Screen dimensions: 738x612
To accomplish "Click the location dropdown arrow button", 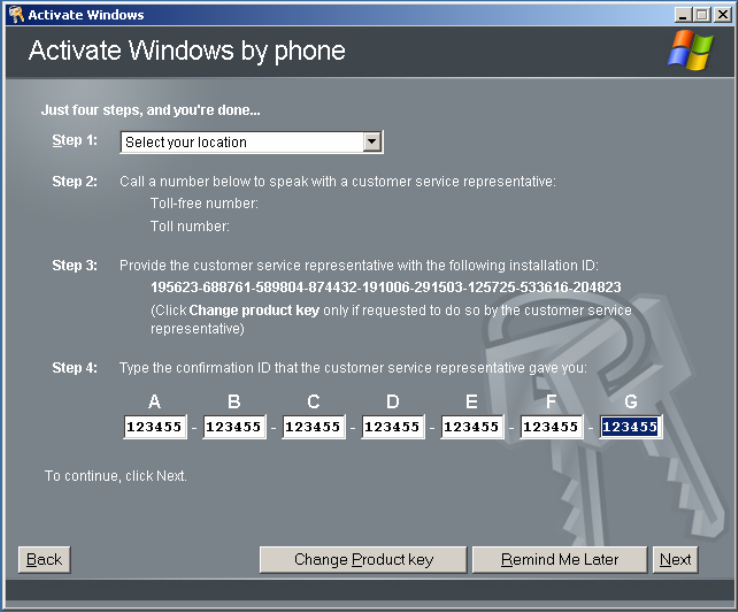I will (372, 142).
